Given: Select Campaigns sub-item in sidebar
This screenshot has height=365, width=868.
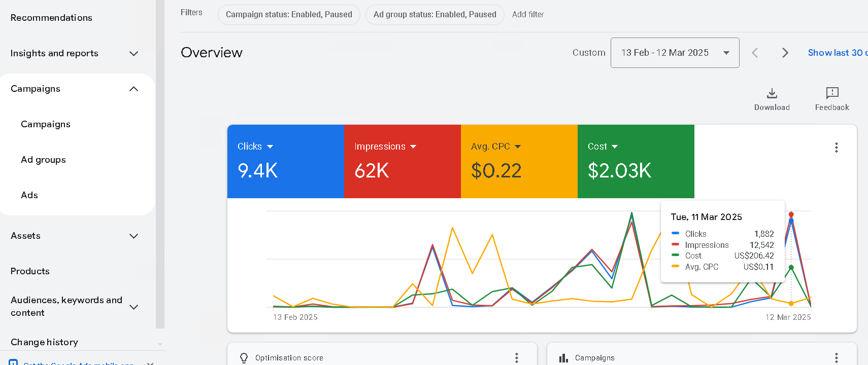Looking at the screenshot, I should coord(46,124).
